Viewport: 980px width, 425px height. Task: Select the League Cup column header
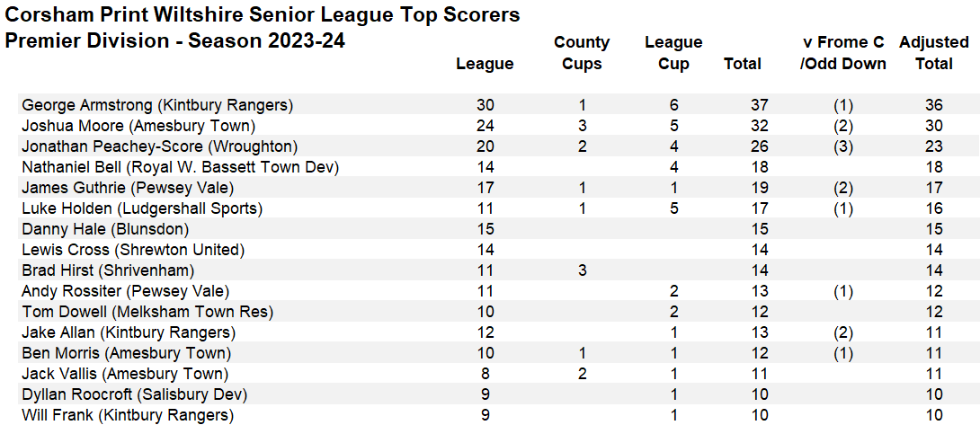click(673, 53)
